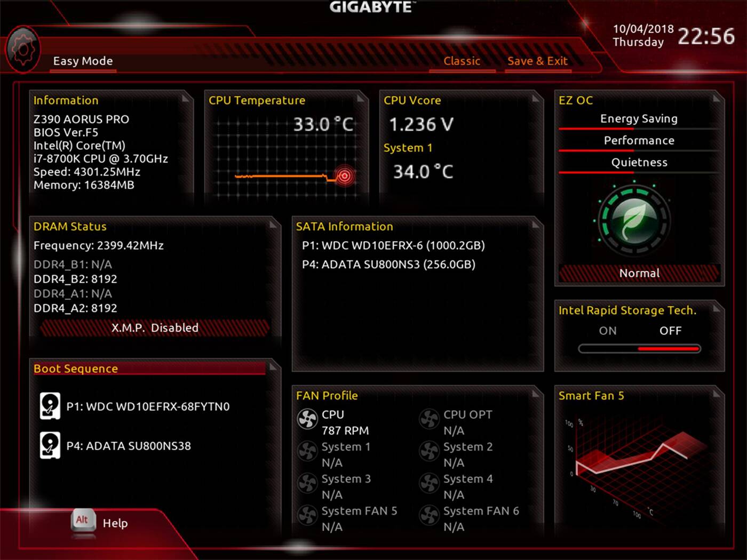747x560 pixels.
Task: Click the green leaf EZ OC dial
Action: pos(634,220)
